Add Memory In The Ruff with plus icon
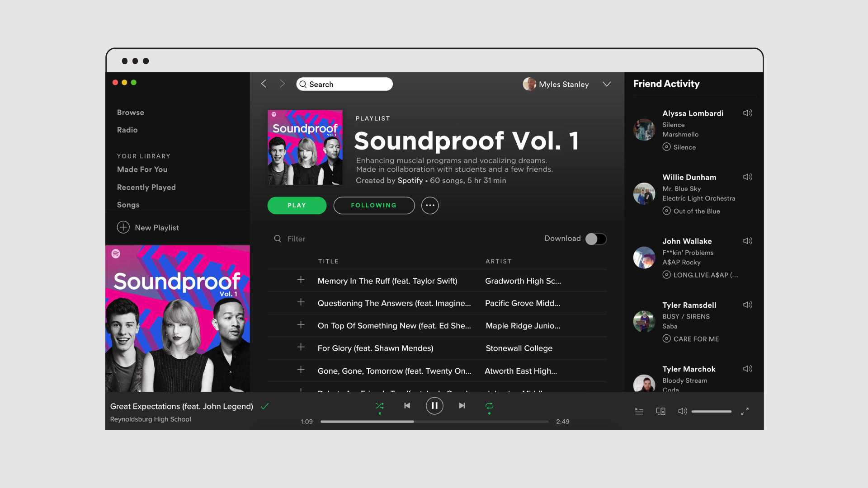Image resolution: width=868 pixels, height=488 pixels. [301, 280]
